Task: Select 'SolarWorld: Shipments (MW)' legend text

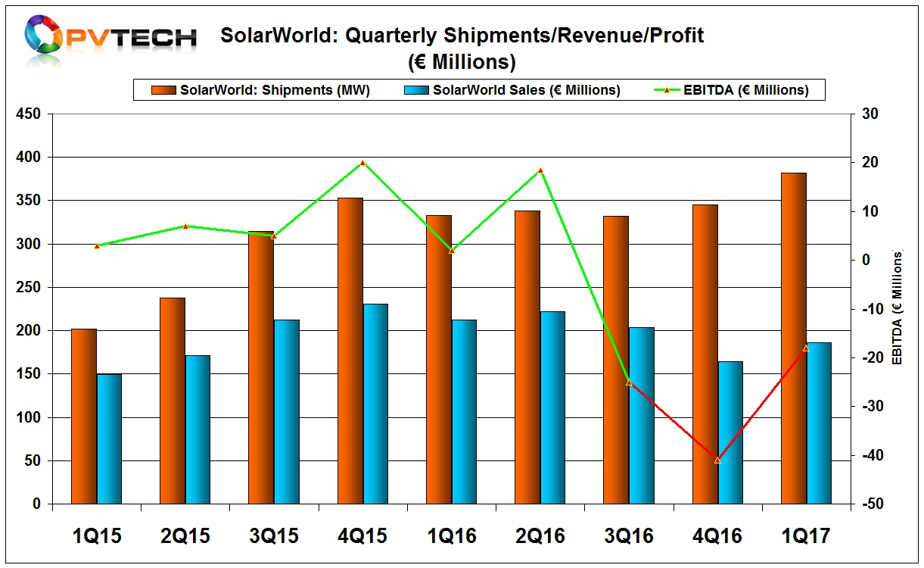Action: tap(275, 90)
